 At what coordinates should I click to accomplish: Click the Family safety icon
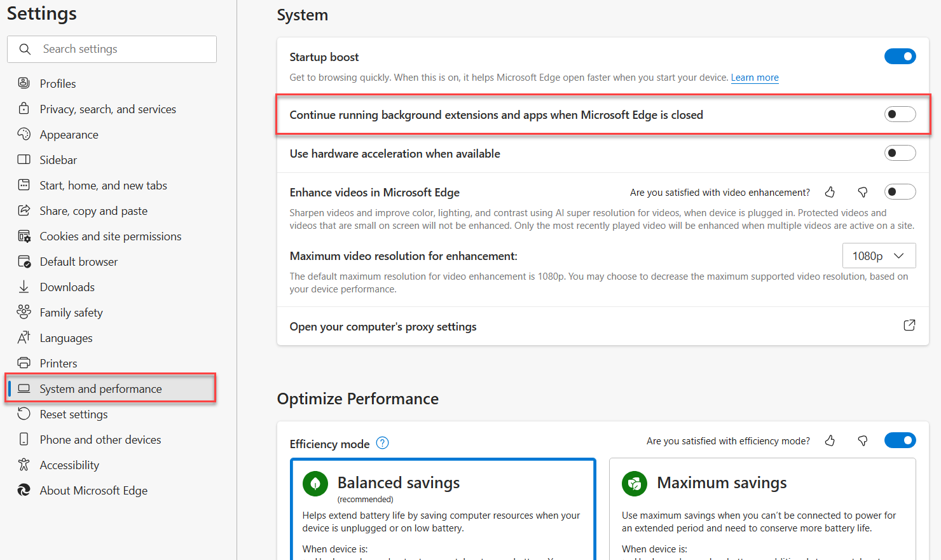24,311
